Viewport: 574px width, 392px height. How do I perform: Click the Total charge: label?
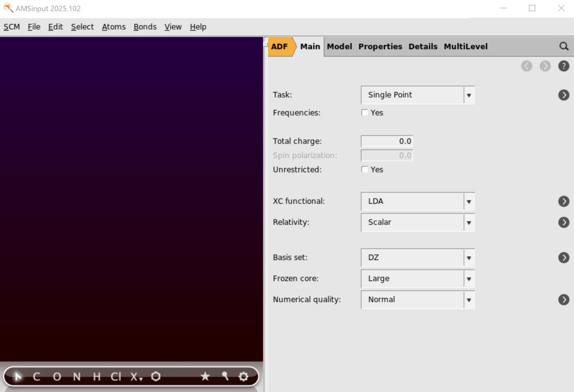point(297,141)
